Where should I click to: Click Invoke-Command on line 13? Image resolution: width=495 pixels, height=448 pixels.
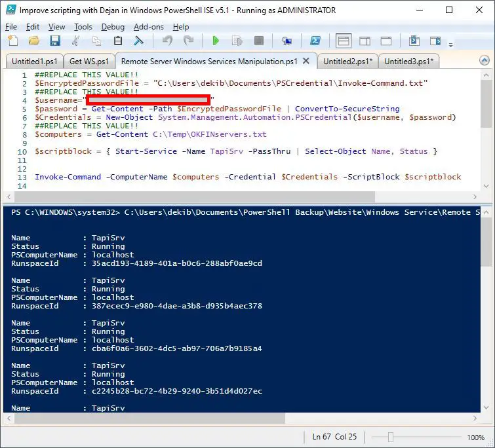(x=68, y=177)
